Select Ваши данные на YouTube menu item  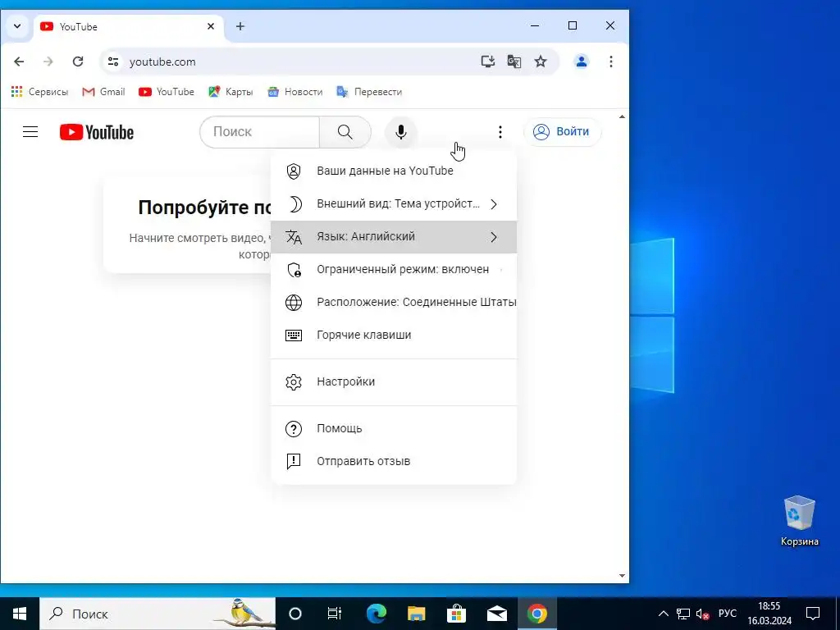tap(394, 171)
